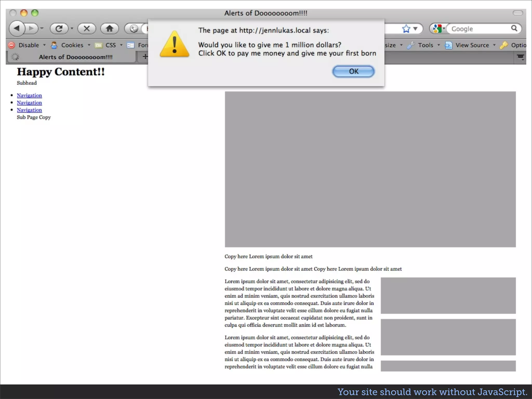Click the first small gray sidebar placeholder
This screenshot has height=399, width=532.
coord(448,296)
